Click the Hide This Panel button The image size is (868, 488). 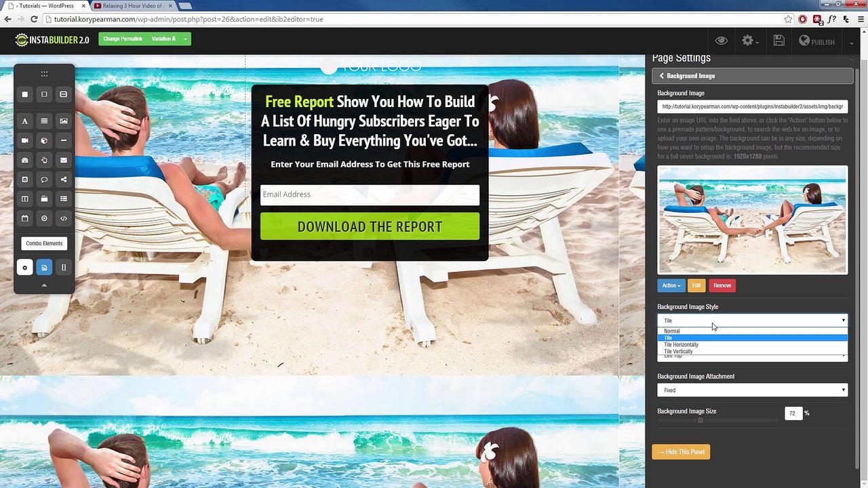coord(681,452)
